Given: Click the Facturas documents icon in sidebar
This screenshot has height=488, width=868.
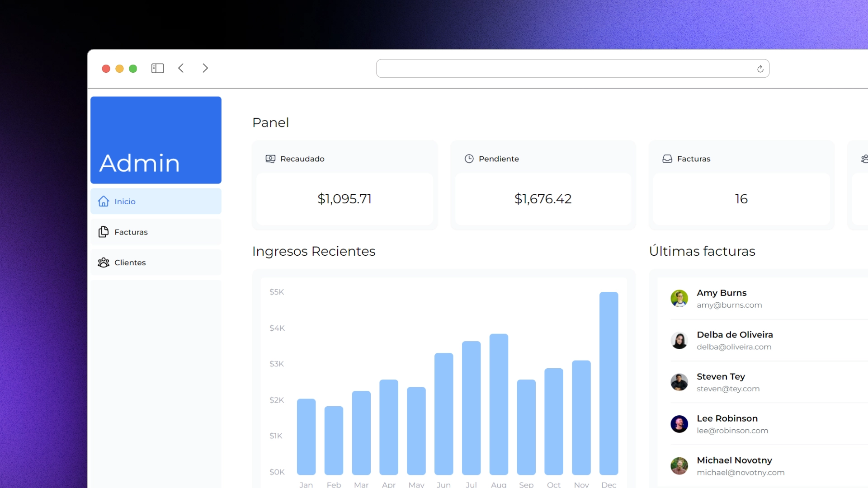Looking at the screenshot, I should (x=104, y=232).
